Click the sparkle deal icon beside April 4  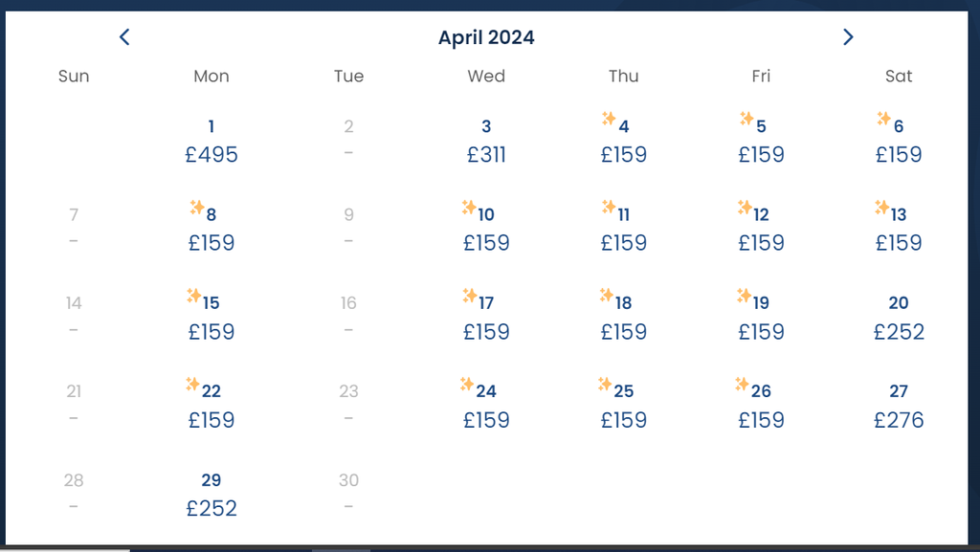(609, 119)
